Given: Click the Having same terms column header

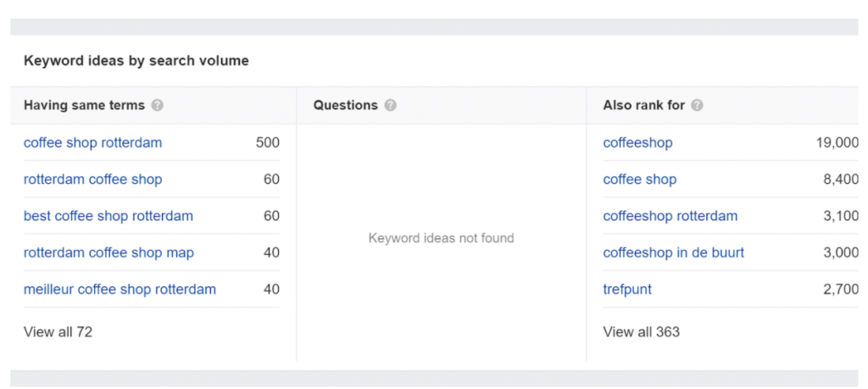Looking at the screenshot, I should pos(84,105).
